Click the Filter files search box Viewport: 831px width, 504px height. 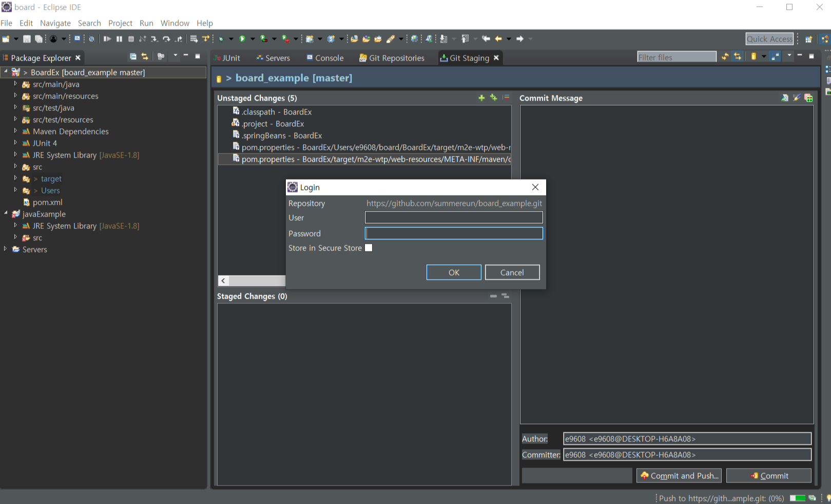pyautogui.click(x=677, y=57)
